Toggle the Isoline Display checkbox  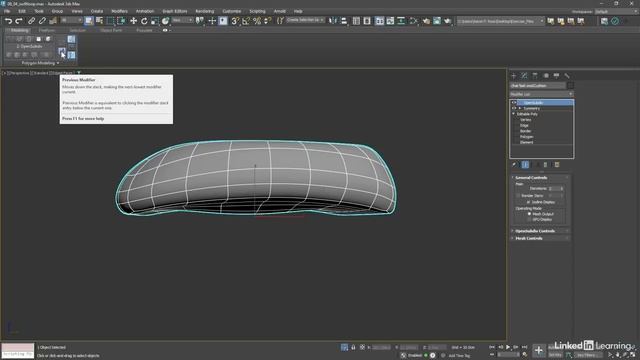[x=528, y=202]
